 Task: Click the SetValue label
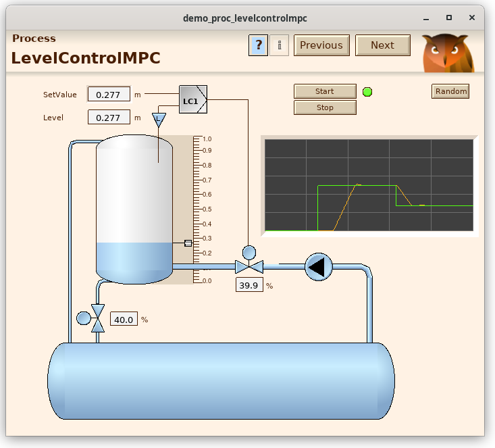tap(60, 95)
